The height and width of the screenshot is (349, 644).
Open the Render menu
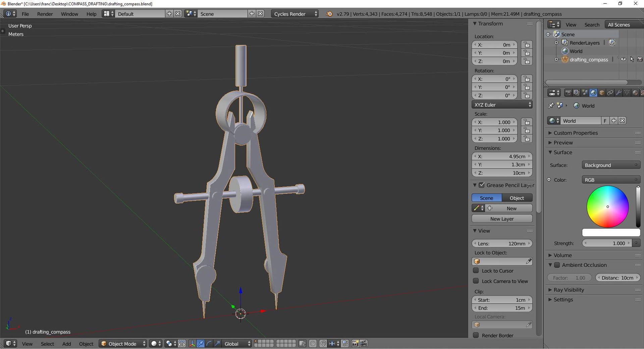(x=45, y=14)
